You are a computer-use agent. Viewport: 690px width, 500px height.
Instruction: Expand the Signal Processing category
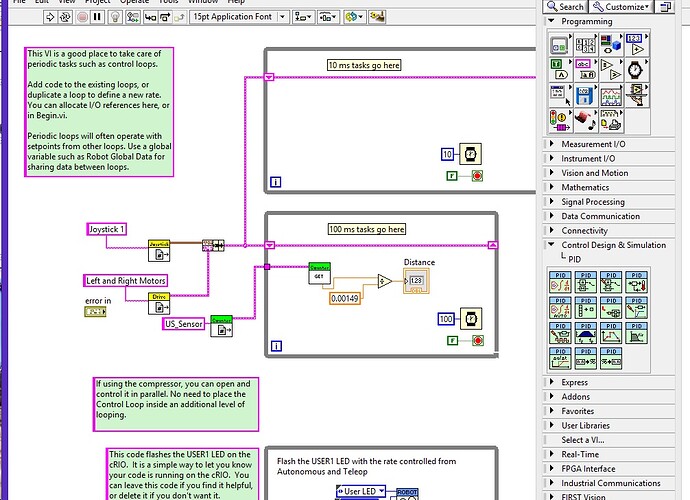coord(609,202)
